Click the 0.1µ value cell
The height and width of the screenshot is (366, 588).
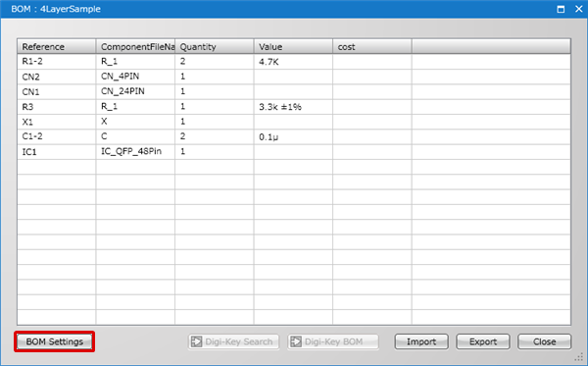(293, 136)
